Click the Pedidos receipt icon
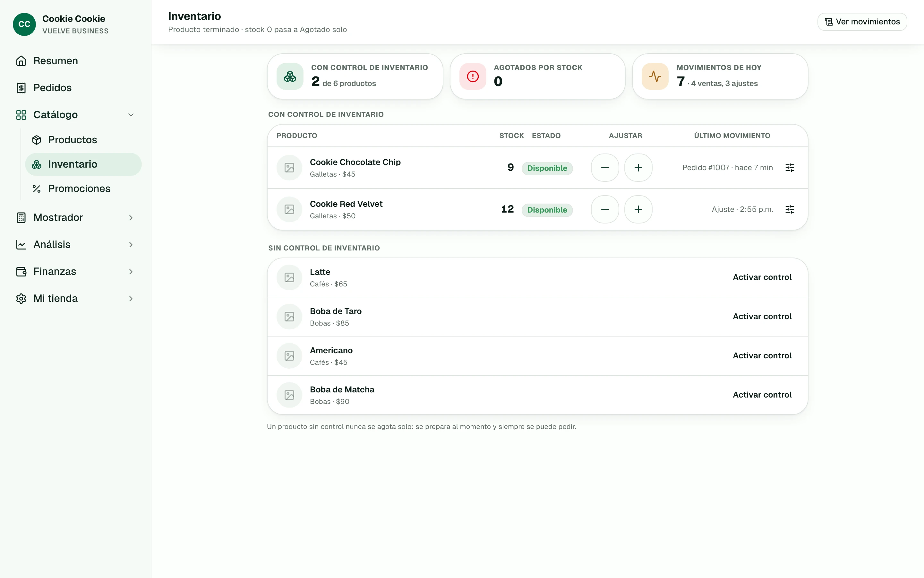 (x=21, y=88)
